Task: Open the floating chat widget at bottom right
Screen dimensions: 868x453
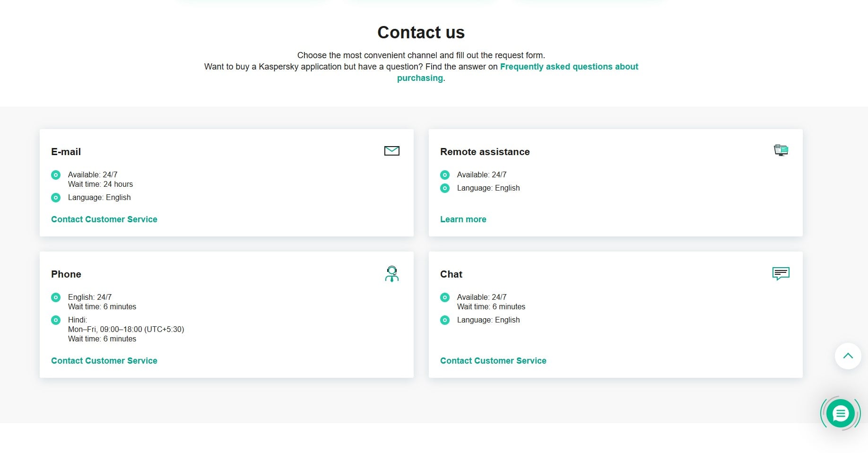Action: (x=840, y=413)
